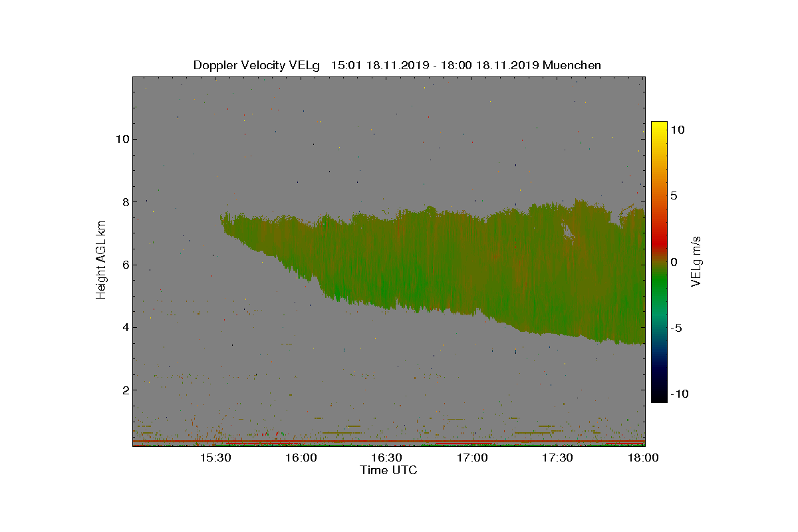
Task: Click the colorbar value 5 label
Action: point(674,196)
